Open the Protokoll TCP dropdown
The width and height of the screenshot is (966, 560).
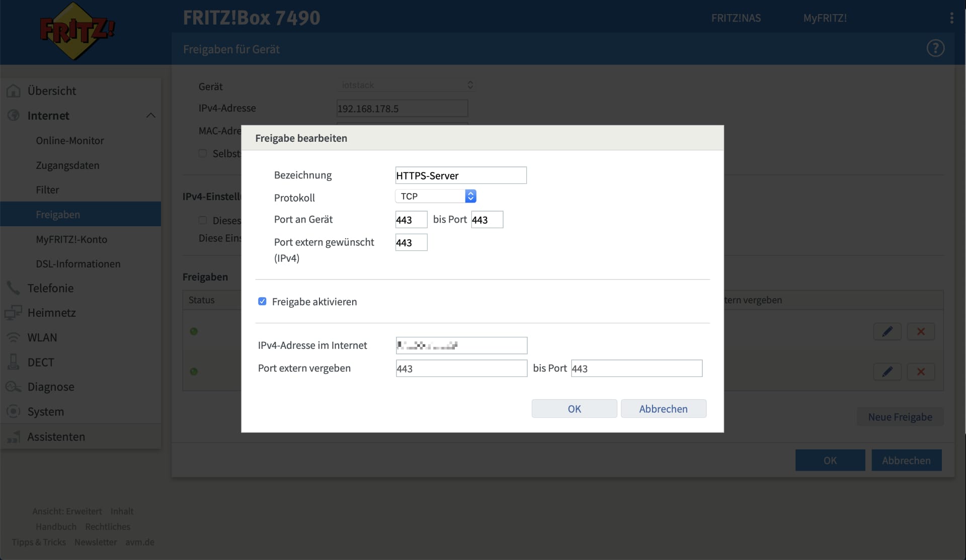click(436, 196)
